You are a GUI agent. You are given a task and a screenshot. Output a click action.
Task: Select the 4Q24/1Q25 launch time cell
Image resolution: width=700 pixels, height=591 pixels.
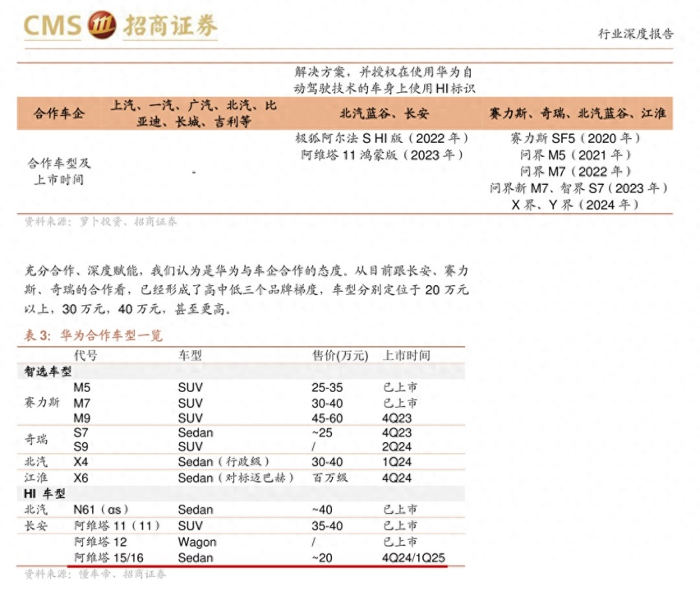pyautogui.click(x=413, y=558)
